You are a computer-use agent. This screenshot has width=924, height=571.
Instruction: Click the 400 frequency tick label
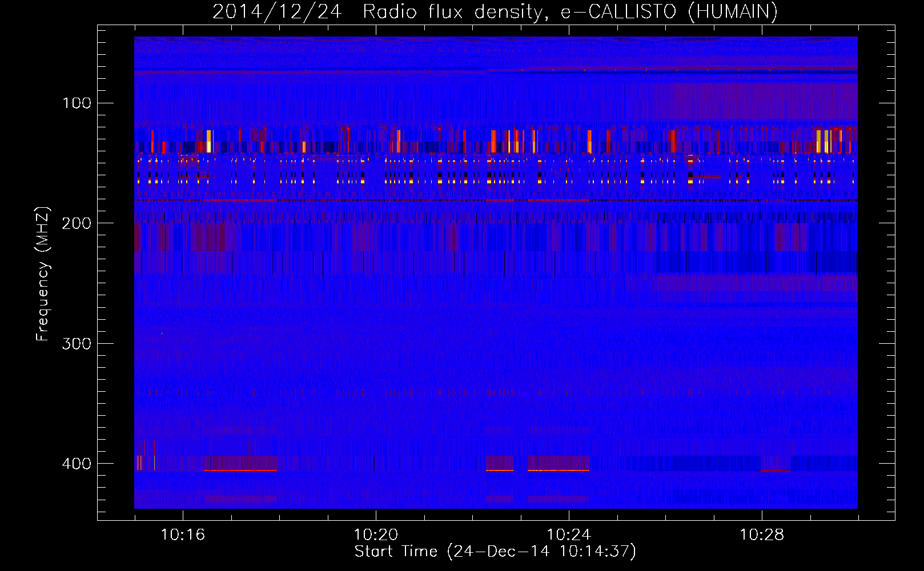coord(77,463)
